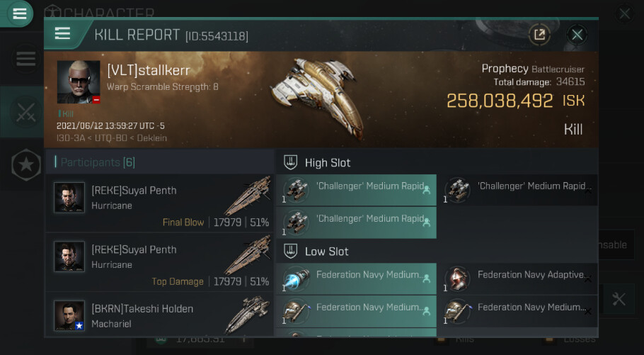
Task: Select the Federation Navy Adaptive module
Action: tap(517, 279)
